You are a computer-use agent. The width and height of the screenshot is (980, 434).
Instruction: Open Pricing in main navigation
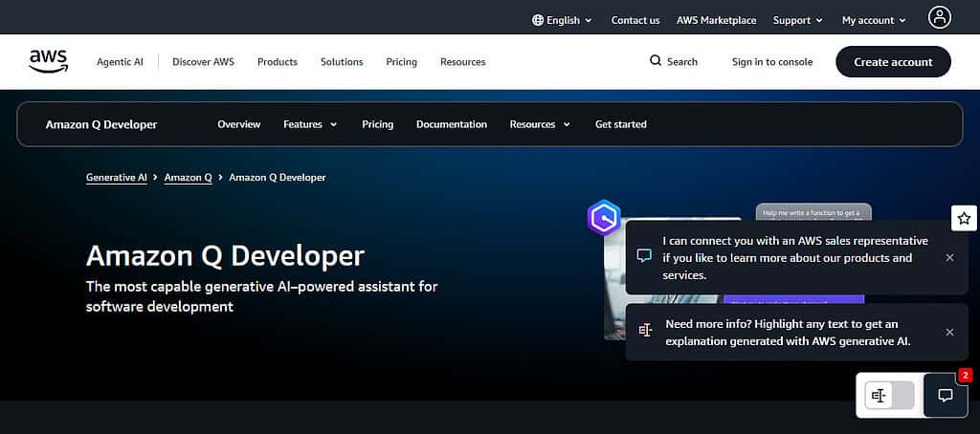(x=401, y=62)
